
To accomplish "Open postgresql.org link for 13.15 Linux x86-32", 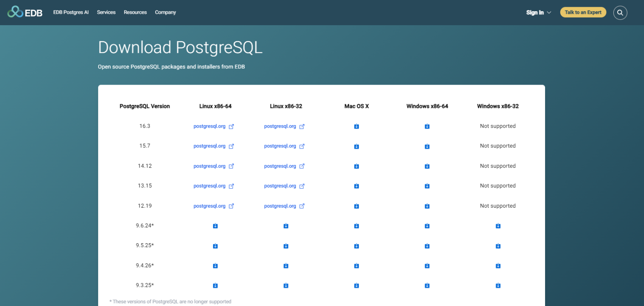I will 280,186.
